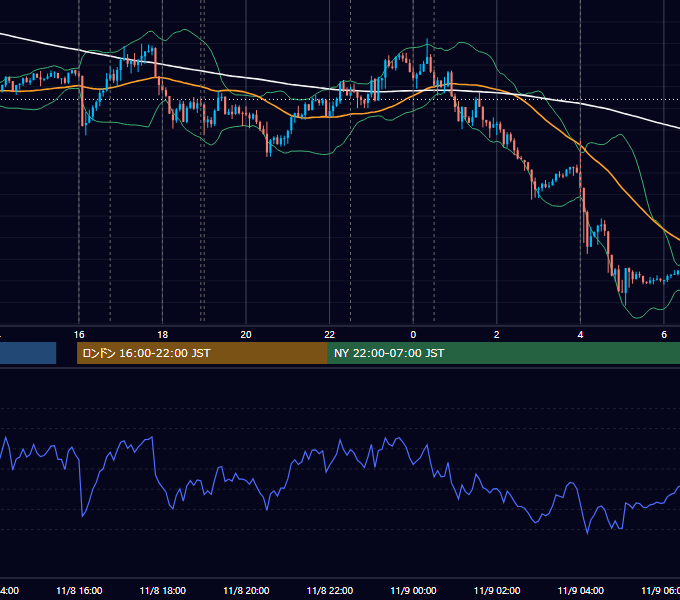Click the 11/8 20:00 date label
The height and width of the screenshot is (600, 680).
click(x=246, y=590)
